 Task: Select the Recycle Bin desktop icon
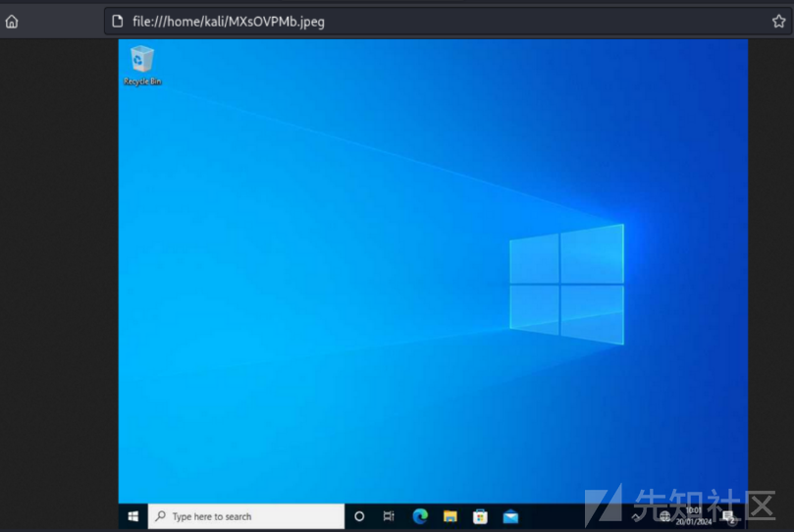[141, 65]
